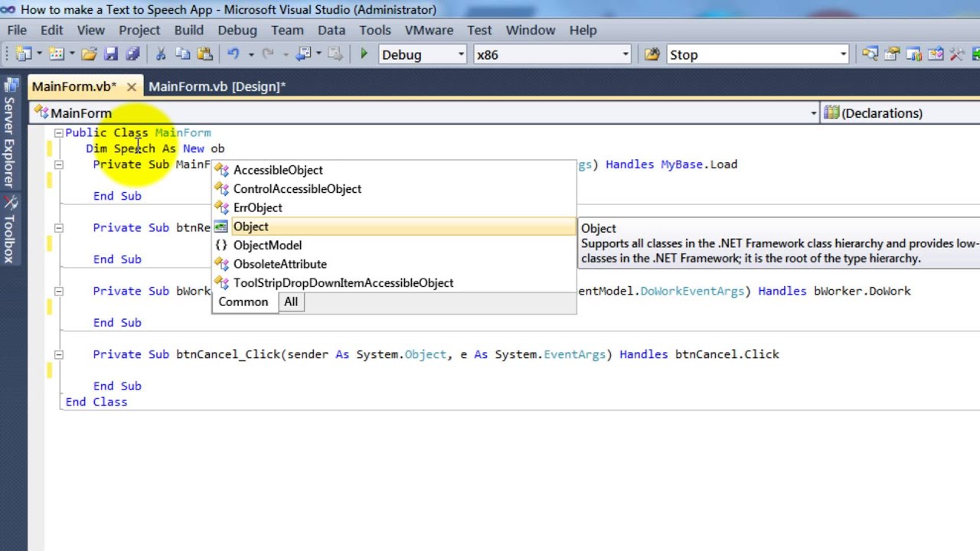This screenshot has height=551, width=980.
Task: Open the Build menu
Action: pos(188,30)
